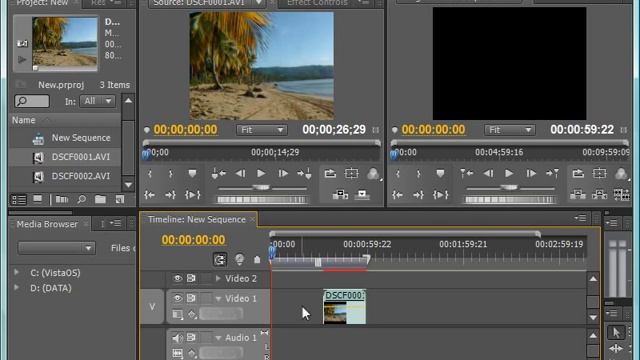Screen dimensions: 640x360
Task: Adjust Source monitor shuttle slider
Action: point(262,188)
